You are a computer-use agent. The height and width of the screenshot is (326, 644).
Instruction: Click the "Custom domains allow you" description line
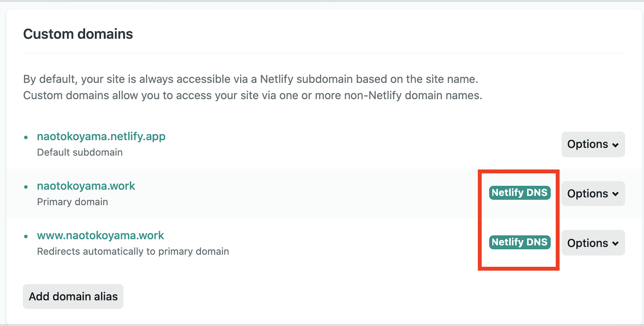point(252,96)
